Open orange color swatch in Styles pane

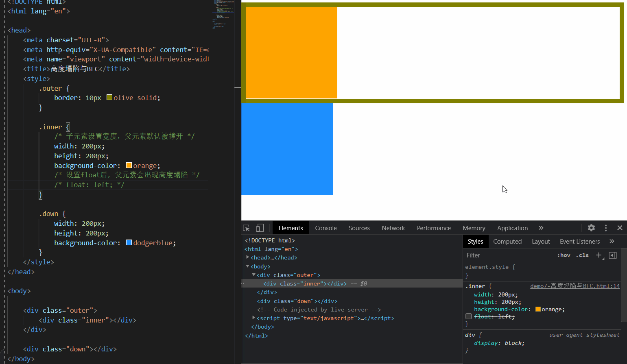click(x=538, y=309)
